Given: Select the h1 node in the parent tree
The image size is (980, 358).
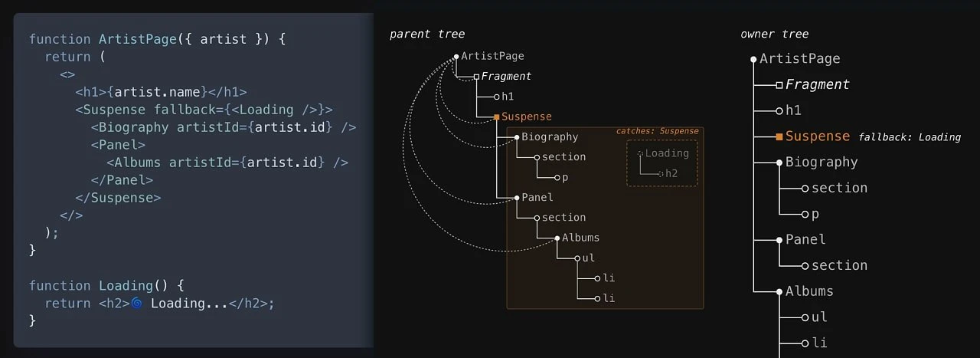Looking at the screenshot, I should [508, 97].
